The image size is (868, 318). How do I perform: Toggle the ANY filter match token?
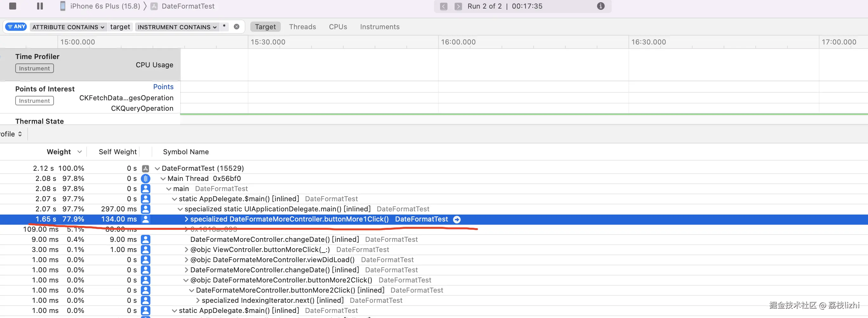click(16, 27)
